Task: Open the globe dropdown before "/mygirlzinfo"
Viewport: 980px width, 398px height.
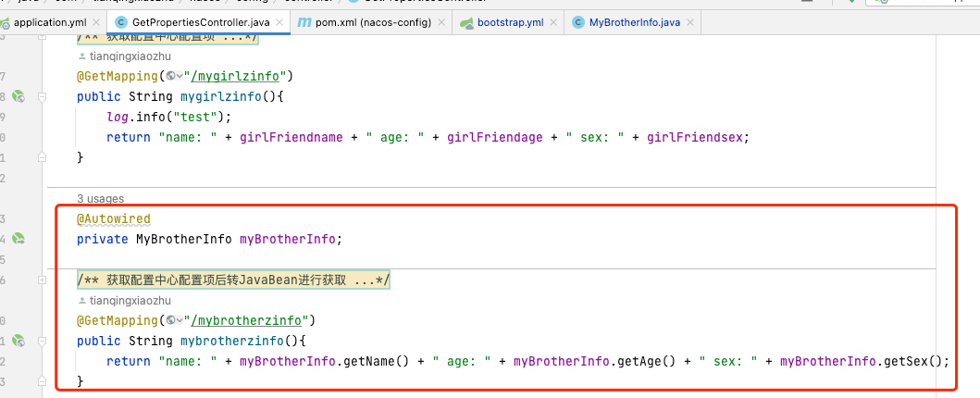Action: [x=174, y=76]
